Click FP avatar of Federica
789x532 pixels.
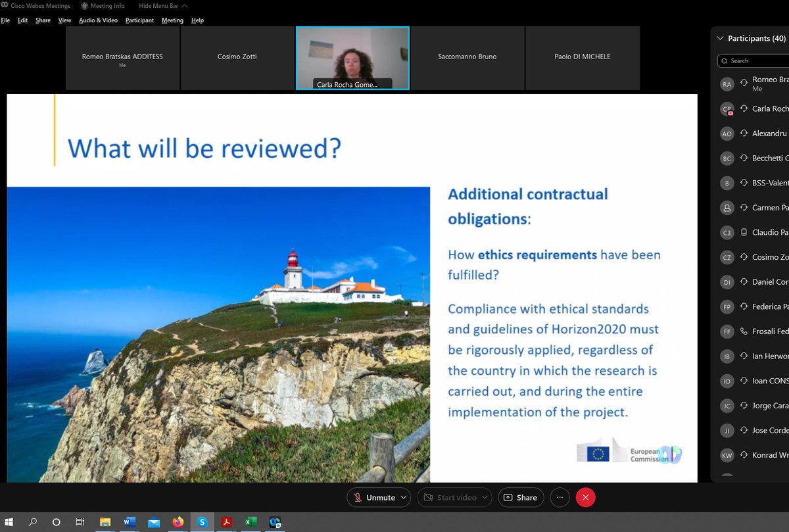(x=727, y=307)
